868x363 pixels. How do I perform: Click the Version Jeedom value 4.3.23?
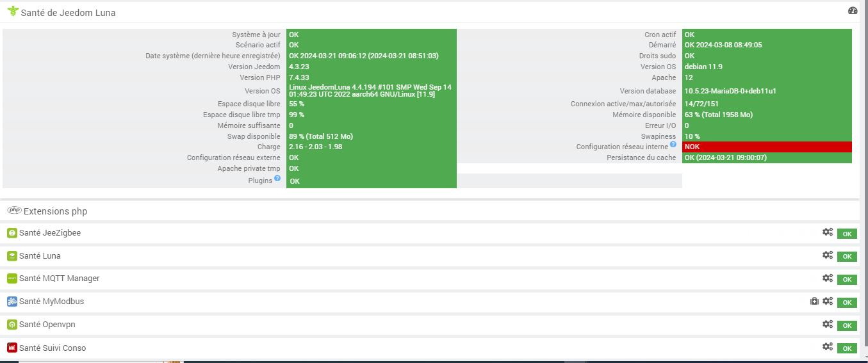pyautogui.click(x=299, y=67)
